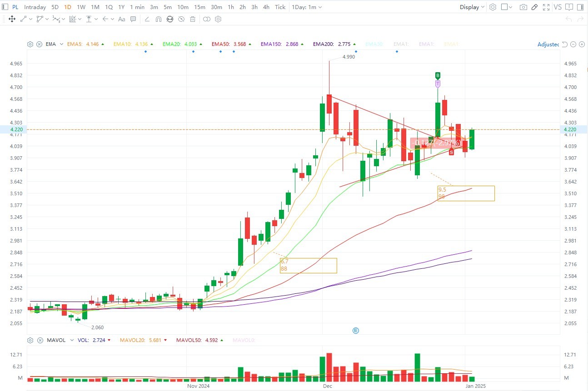
Task: Select the chart measurement tool
Action: point(72,19)
